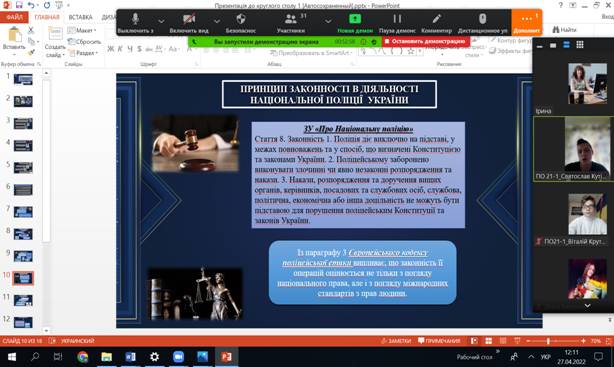Expand microphone options arrow
This screenshot has width=614, height=367.
161,21
